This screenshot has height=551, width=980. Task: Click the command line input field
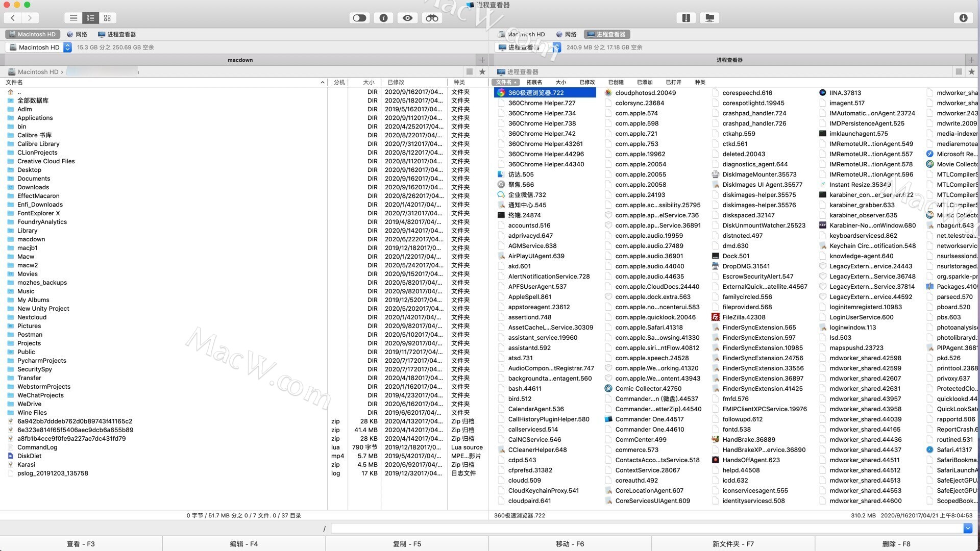click(647, 529)
